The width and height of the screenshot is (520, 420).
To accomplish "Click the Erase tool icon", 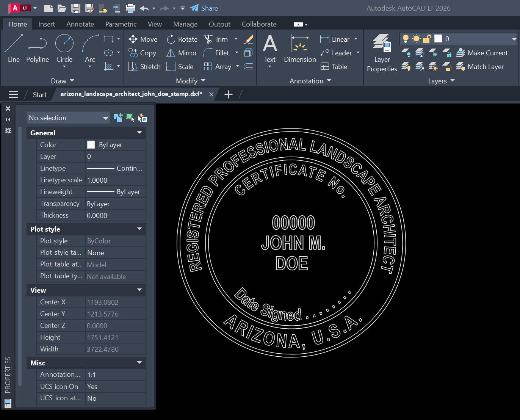I will point(249,39).
